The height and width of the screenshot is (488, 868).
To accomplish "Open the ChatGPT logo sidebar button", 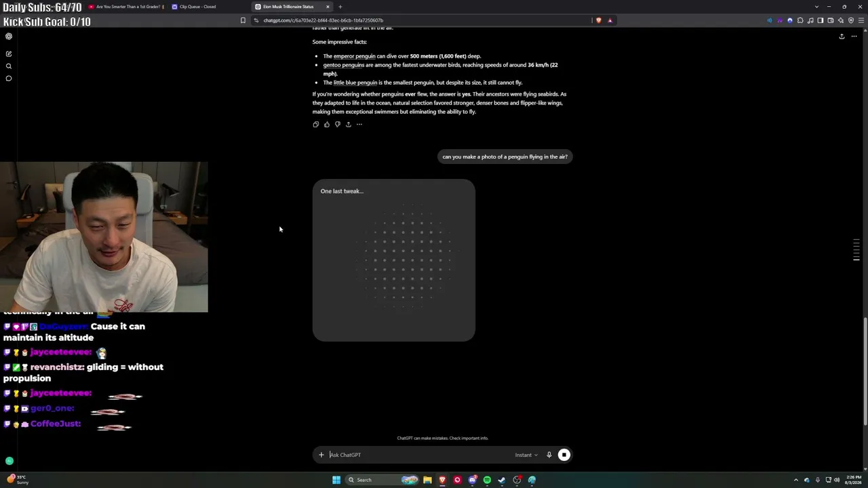I will point(9,37).
